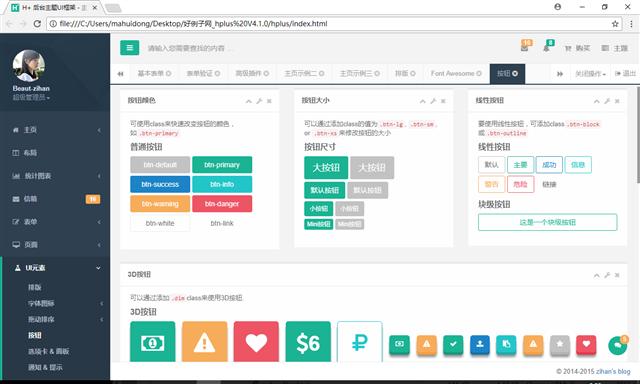The image size is (640, 384).
Task: Click the large heart 3D button
Action: click(x=256, y=342)
